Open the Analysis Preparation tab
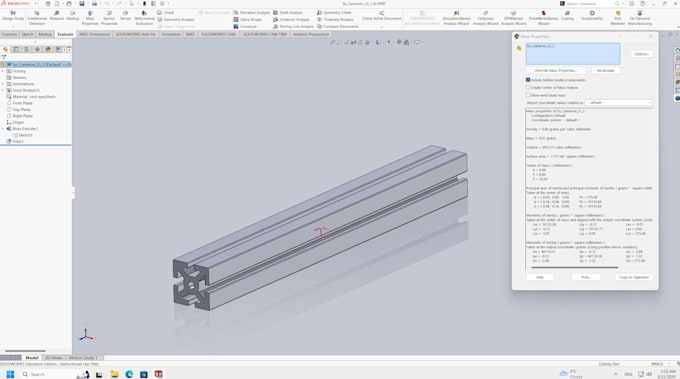The width and height of the screenshot is (680, 379). point(311,34)
